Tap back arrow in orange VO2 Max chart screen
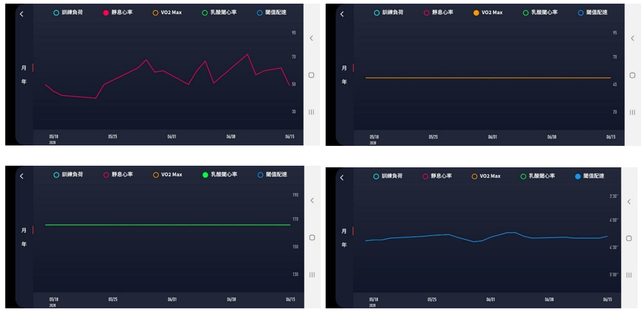The width and height of the screenshot is (644, 314). click(x=342, y=14)
